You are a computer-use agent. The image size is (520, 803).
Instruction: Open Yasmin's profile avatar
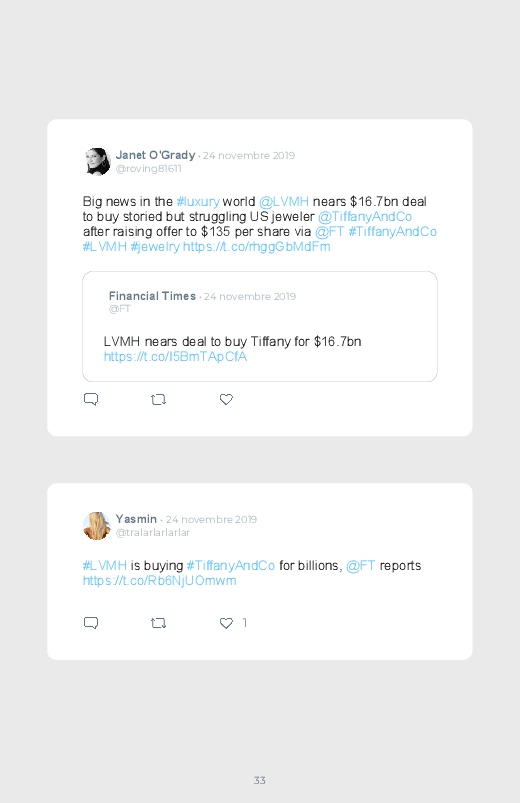tap(97, 525)
